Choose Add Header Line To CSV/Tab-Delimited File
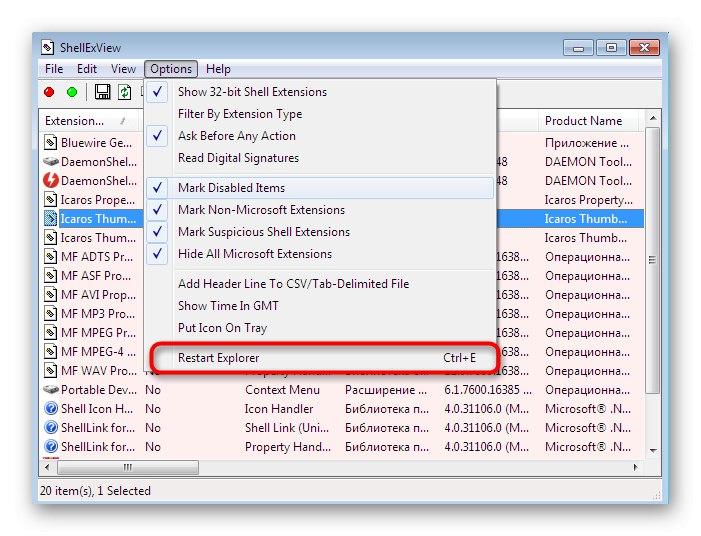 tap(320, 284)
